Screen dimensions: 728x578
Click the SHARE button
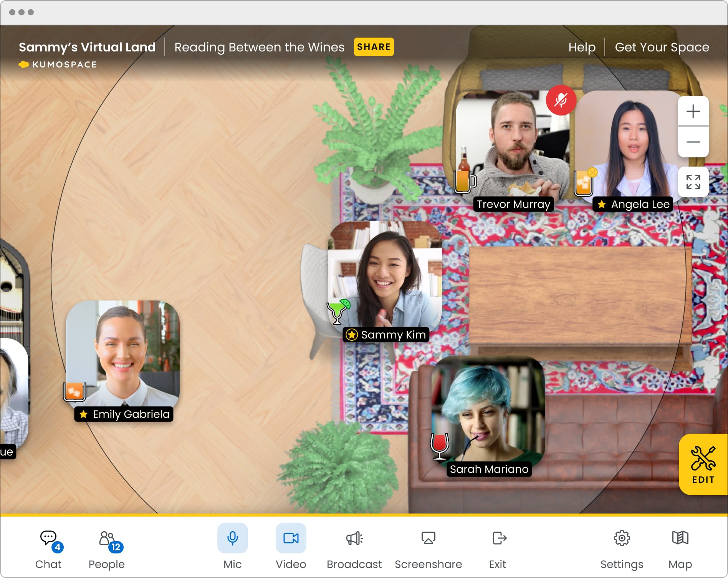pos(374,47)
